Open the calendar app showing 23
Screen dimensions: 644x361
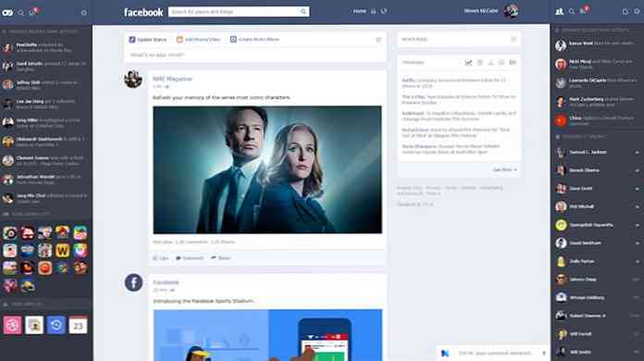(x=78, y=326)
